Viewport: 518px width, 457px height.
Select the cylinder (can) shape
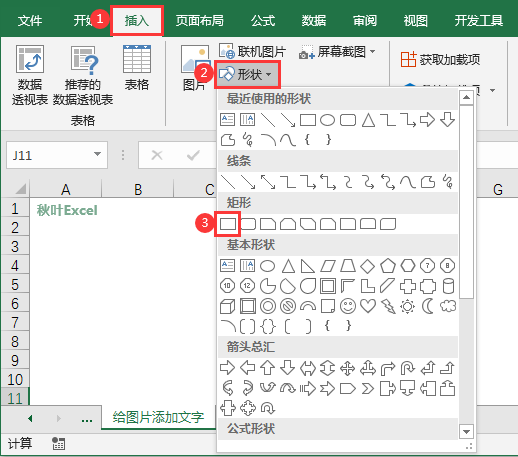tap(448, 286)
